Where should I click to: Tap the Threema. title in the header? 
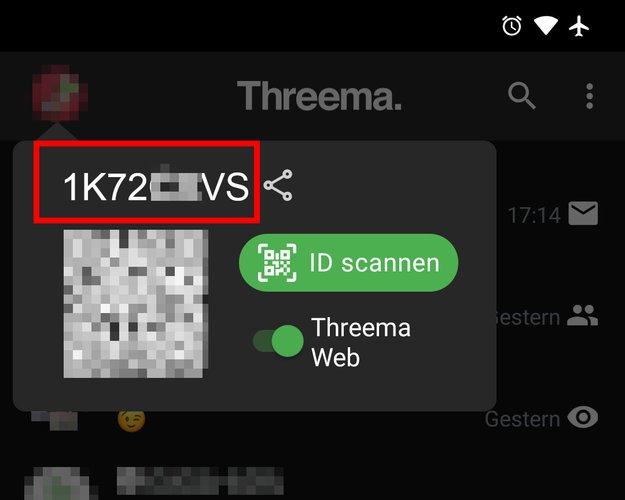pyautogui.click(x=319, y=96)
